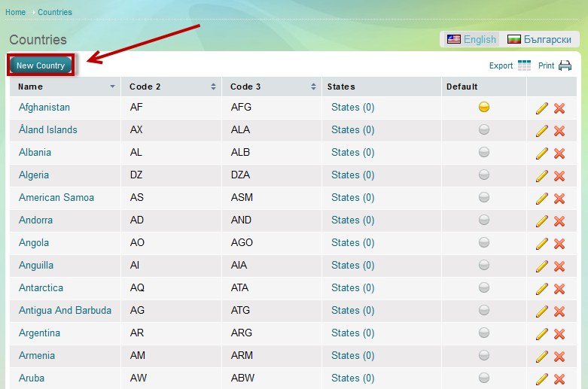This screenshot has height=389, width=588.
Task: Click the Export grid icon
Action: 524,65
